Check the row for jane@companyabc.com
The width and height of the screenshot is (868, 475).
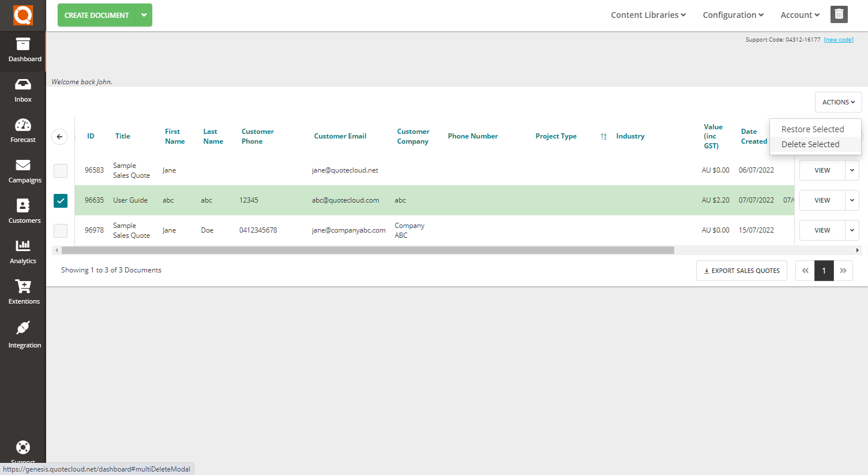pyautogui.click(x=60, y=230)
